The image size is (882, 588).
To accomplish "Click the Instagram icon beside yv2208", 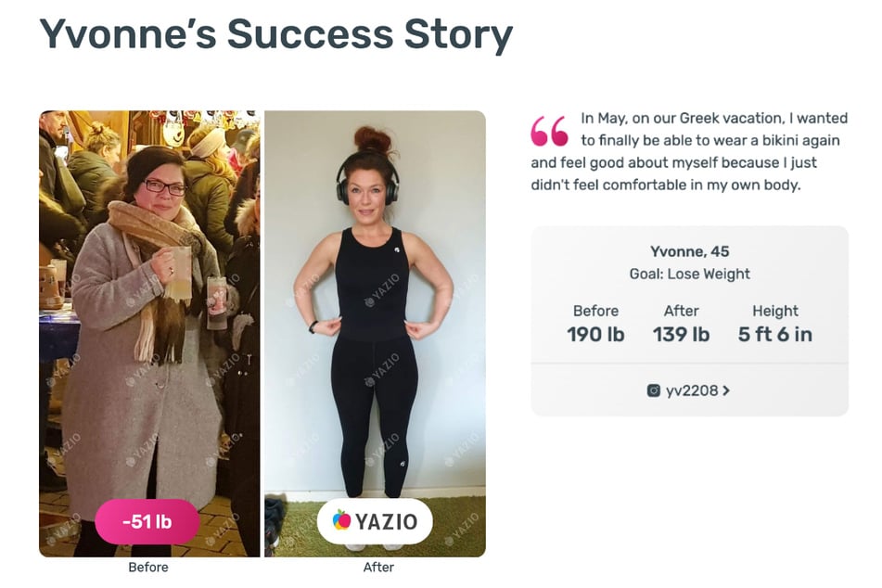I will [653, 390].
